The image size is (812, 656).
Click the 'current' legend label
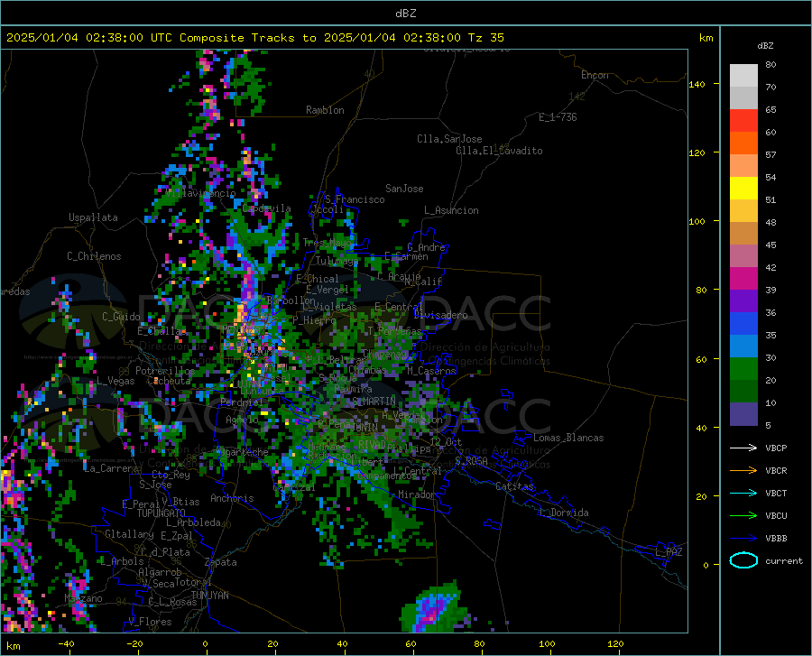[x=784, y=560]
